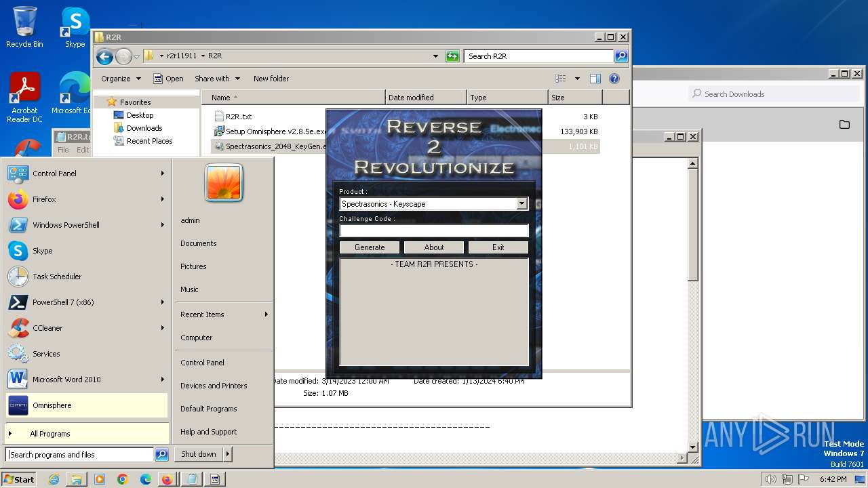Screen dimensions: 868x488
Task: Open Skype desktop shortcut
Action: click(75, 27)
